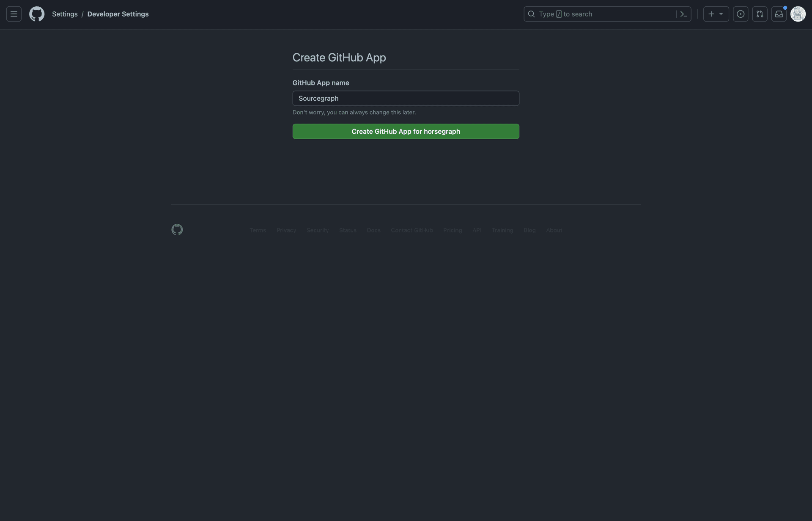
Task: Click the Developer Settings breadcrumb
Action: point(118,14)
